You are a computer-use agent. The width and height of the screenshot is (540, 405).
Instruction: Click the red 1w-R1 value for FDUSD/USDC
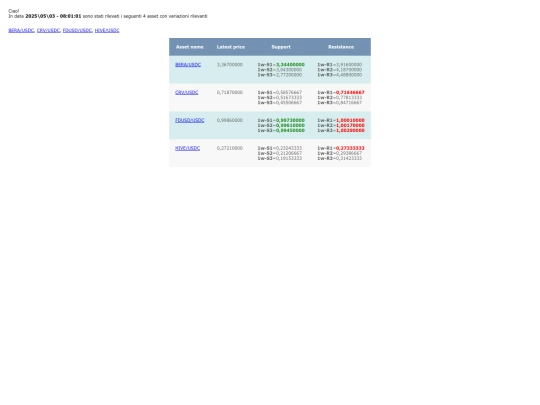(x=350, y=120)
